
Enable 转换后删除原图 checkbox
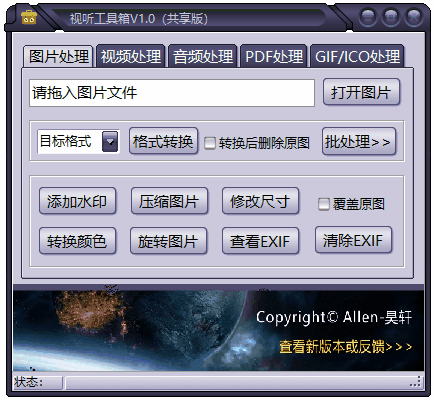210,143
